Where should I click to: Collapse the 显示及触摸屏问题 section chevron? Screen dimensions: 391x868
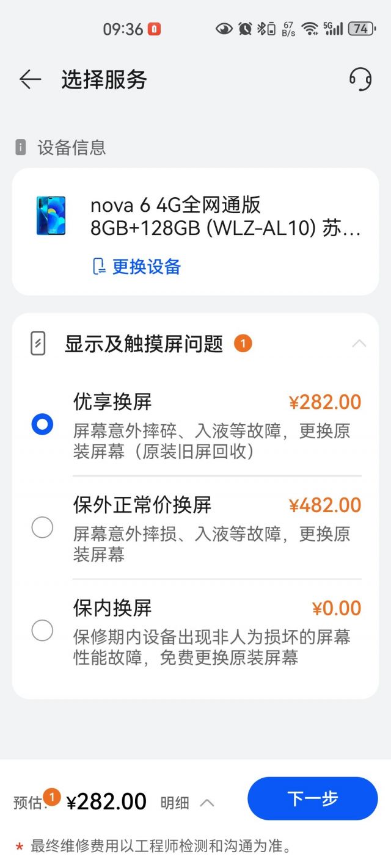[359, 344]
